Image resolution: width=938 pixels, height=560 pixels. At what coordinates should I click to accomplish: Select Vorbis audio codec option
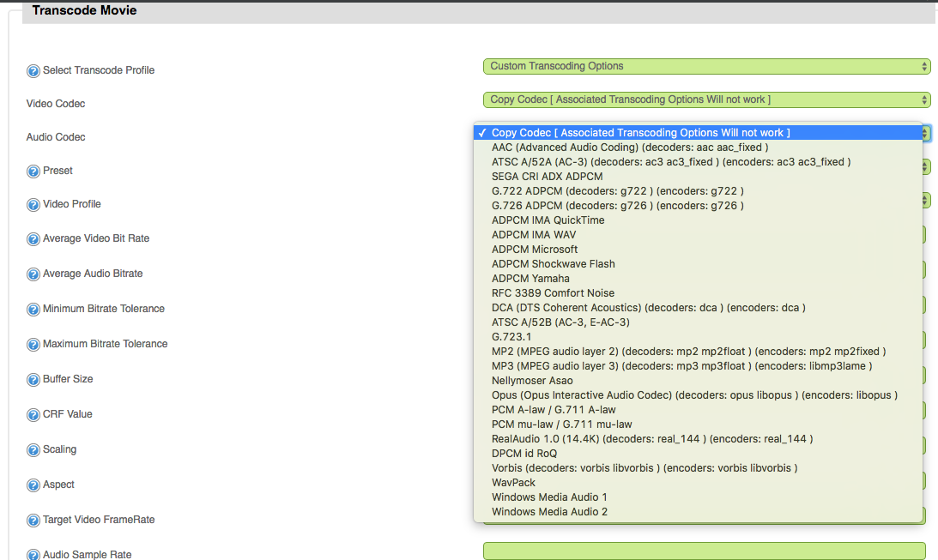click(x=698, y=468)
